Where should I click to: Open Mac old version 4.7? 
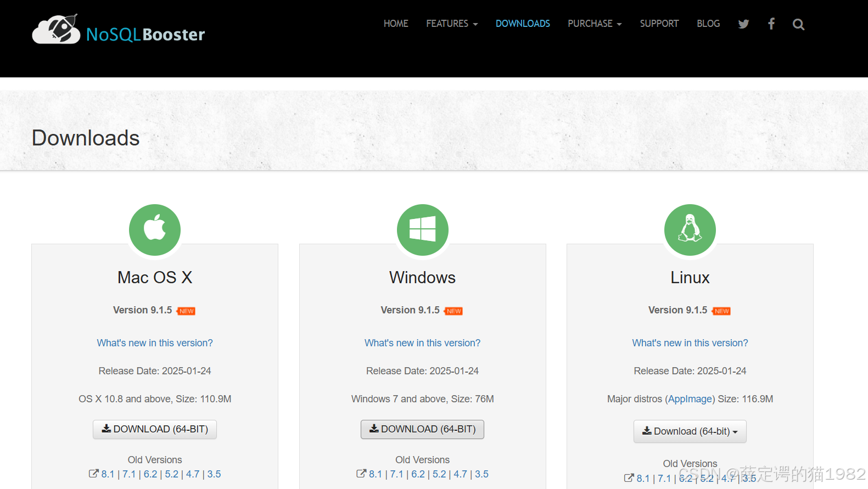[193, 474]
